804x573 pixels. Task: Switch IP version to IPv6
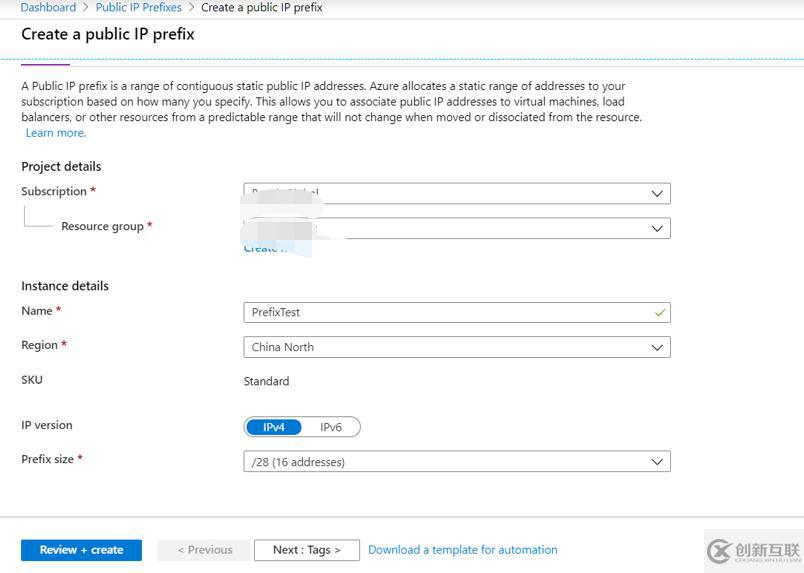331,427
